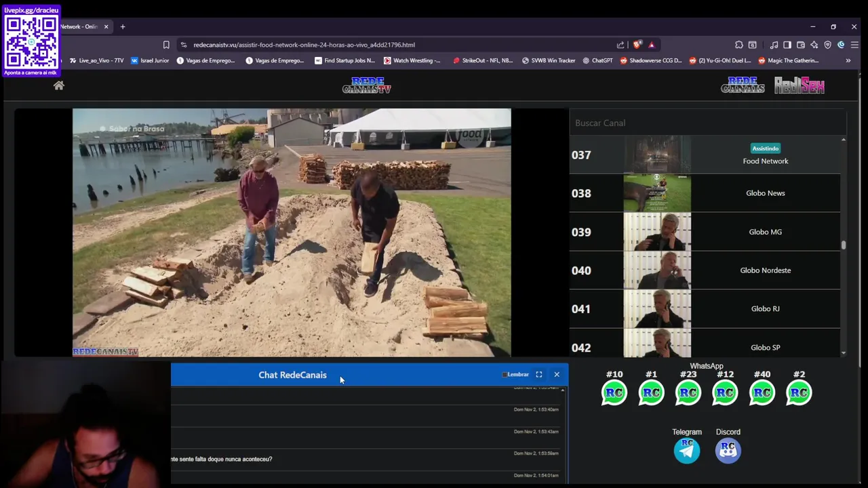The width and height of the screenshot is (868, 488).
Task: Click the share icon in address bar
Action: point(620,45)
